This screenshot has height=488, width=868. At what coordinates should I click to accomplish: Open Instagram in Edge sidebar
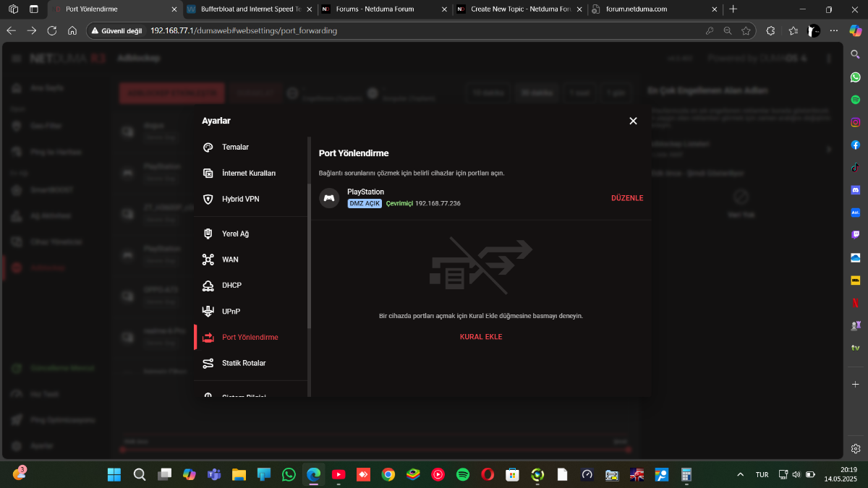coord(856,122)
